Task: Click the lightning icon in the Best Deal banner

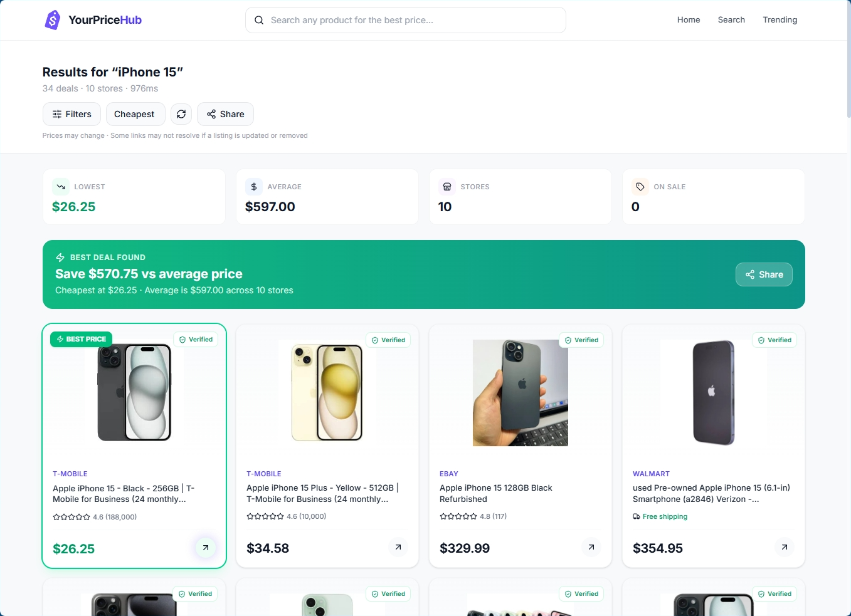Action: [x=60, y=257]
